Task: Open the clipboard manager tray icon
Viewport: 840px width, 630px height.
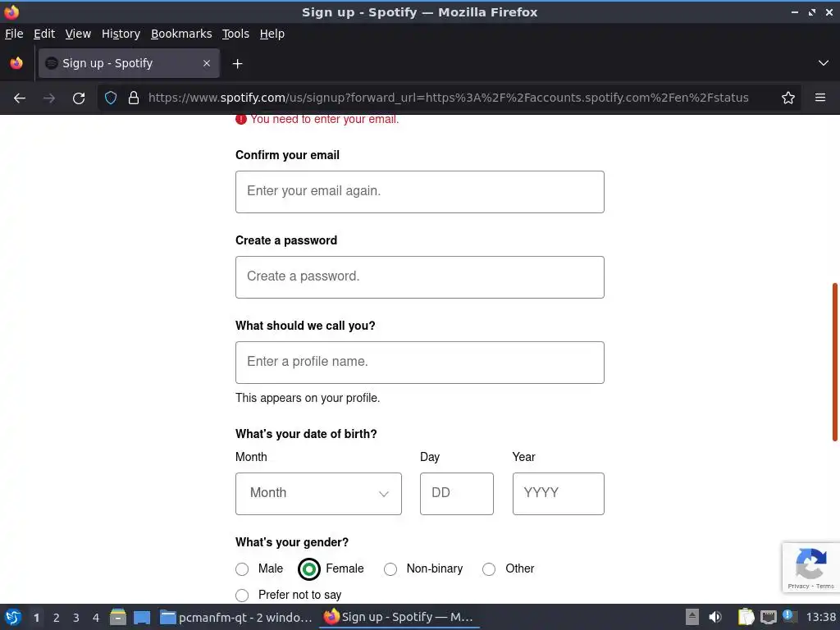Action: point(746,617)
